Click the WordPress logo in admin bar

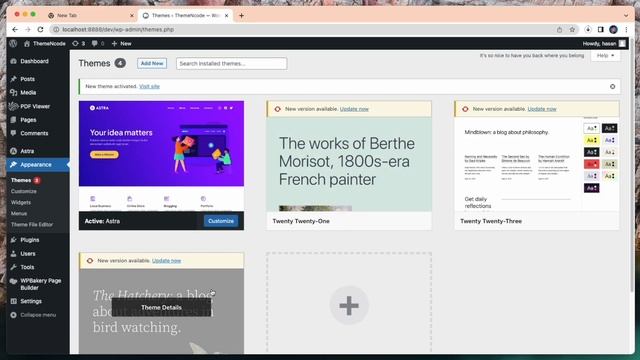[x=13, y=43]
